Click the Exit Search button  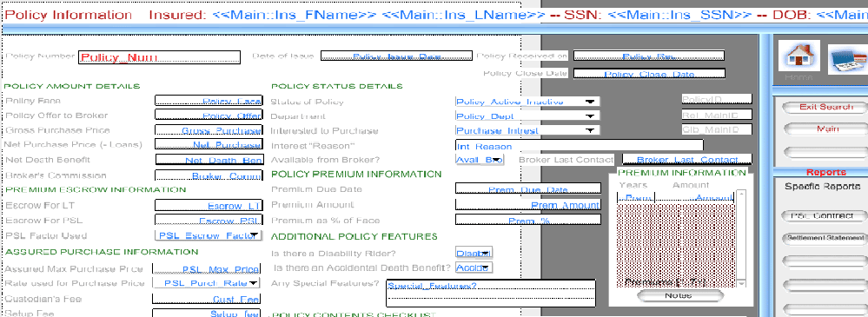(825, 107)
